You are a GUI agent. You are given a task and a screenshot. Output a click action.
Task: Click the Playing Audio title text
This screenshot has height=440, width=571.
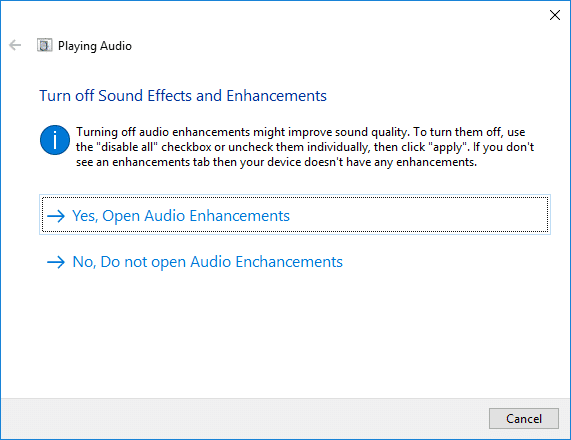coord(95,46)
